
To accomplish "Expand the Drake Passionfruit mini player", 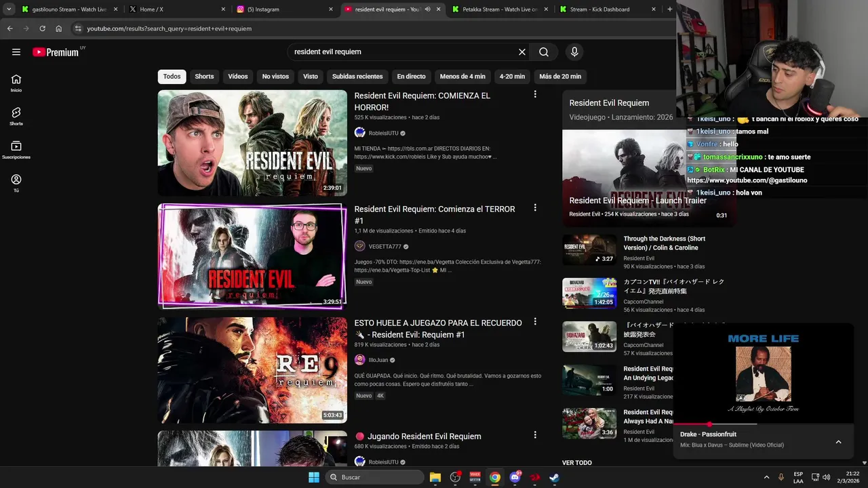I will tap(838, 442).
